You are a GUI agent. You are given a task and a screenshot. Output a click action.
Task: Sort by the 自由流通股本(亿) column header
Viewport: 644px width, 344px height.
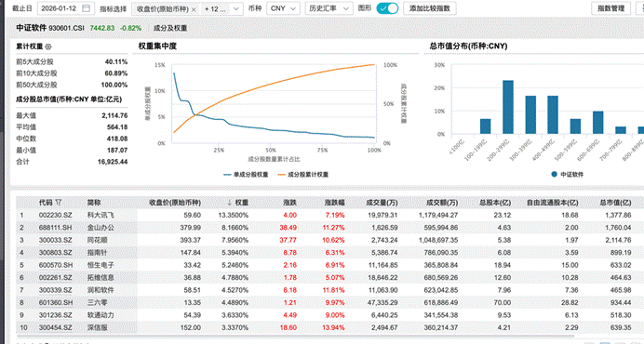point(553,203)
